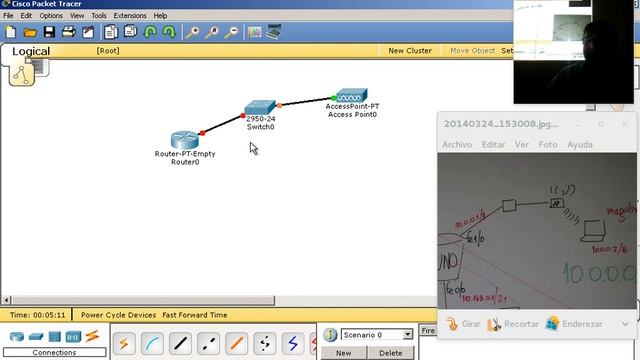This screenshot has height=360, width=640.
Task: Open Foto menu in photo viewer
Action: pyautogui.click(x=548, y=144)
